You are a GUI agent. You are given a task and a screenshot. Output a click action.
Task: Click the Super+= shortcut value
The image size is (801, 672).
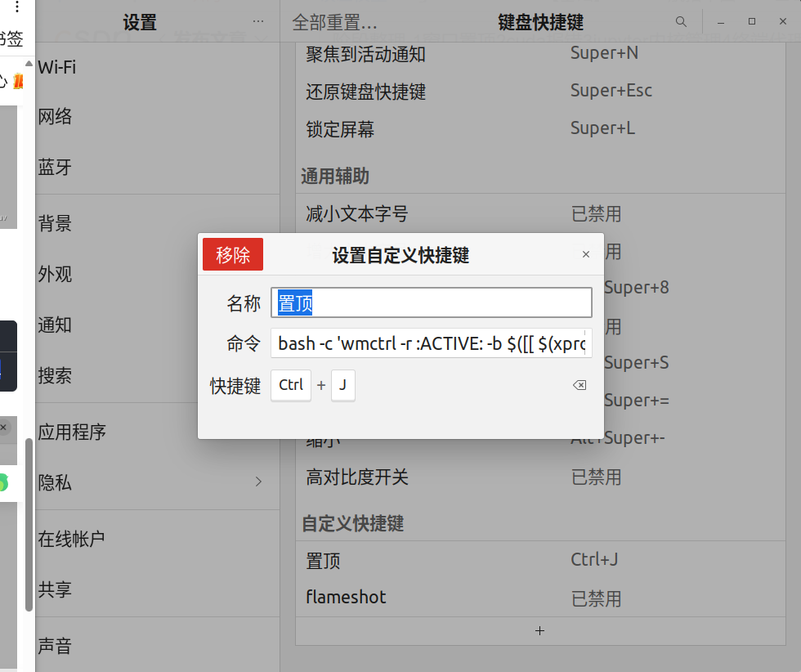tap(637, 400)
